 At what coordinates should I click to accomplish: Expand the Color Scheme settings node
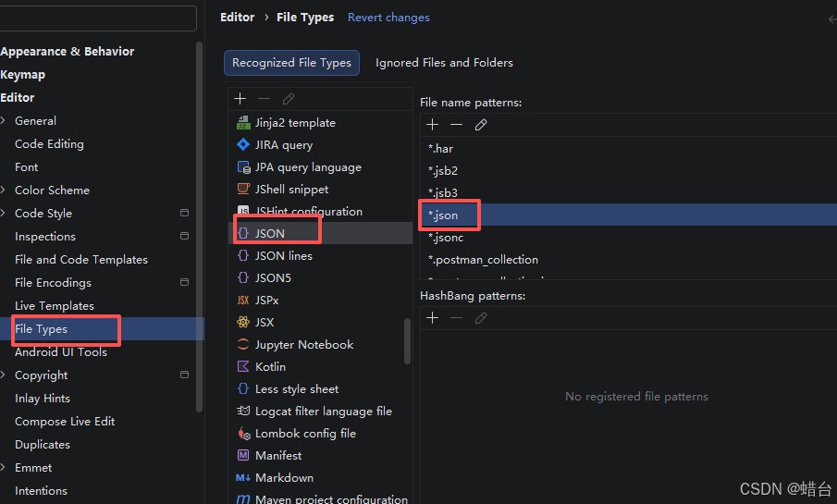(3, 191)
